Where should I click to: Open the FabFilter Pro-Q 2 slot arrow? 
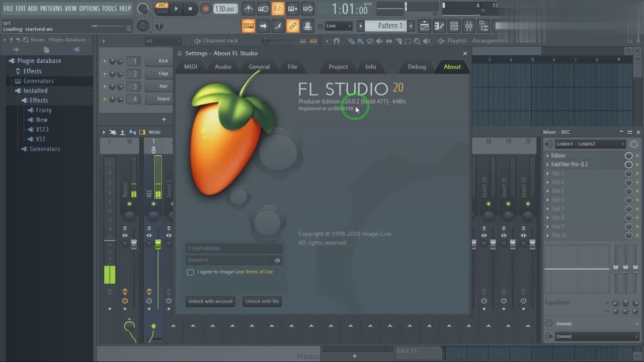[x=548, y=164]
